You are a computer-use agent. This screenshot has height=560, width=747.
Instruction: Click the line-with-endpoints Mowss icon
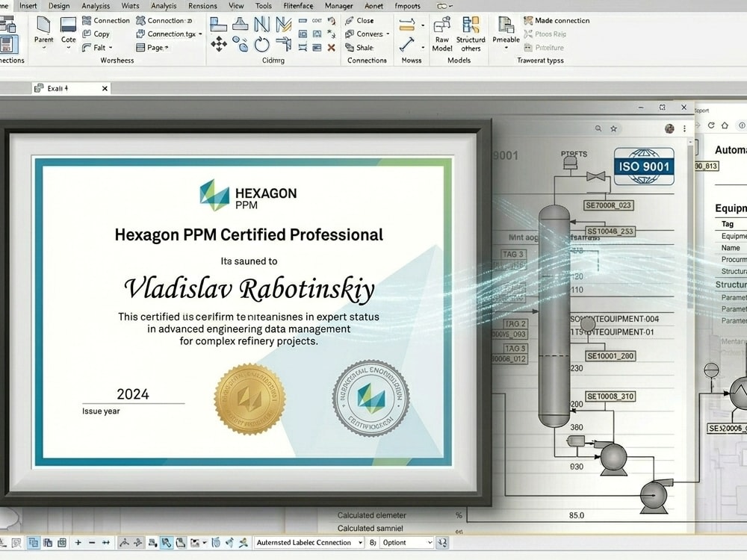point(407,44)
